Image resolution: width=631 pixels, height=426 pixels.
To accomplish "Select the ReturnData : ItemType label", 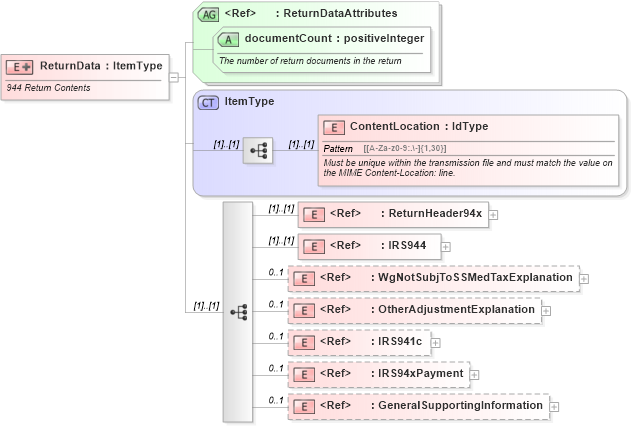I will click(101, 66).
